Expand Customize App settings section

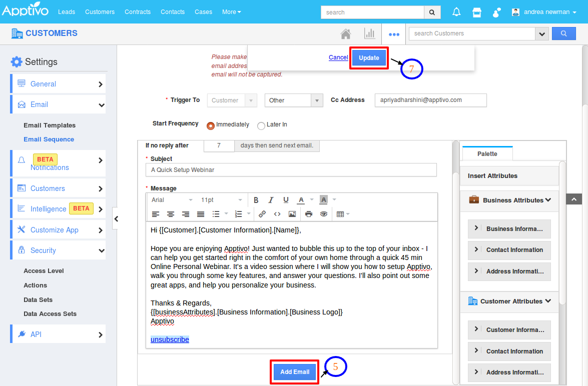coord(58,229)
